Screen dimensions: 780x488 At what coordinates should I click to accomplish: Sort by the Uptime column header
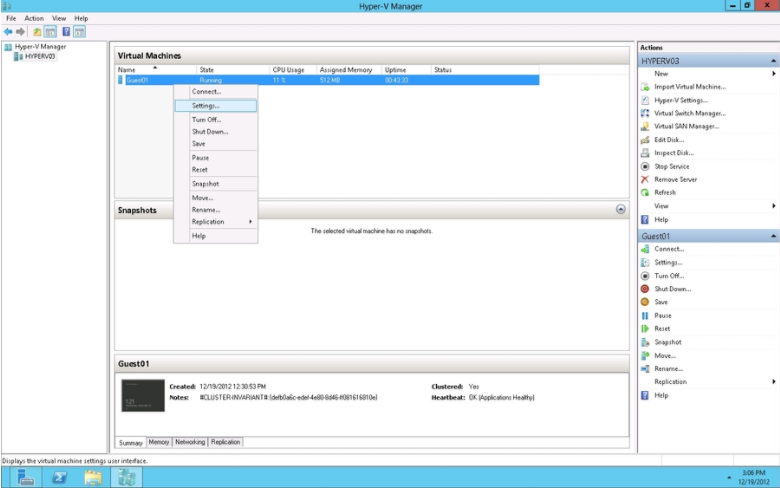click(x=406, y=70)
